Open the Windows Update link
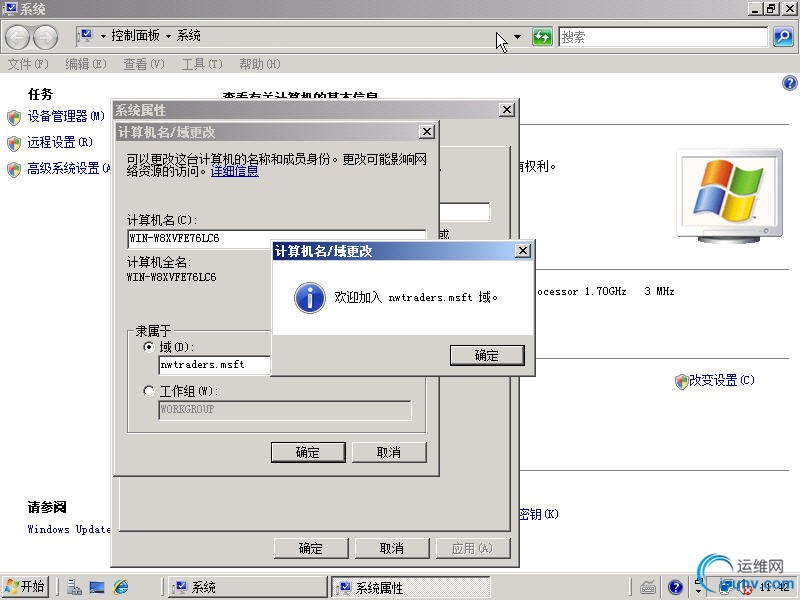 (69, 529)
